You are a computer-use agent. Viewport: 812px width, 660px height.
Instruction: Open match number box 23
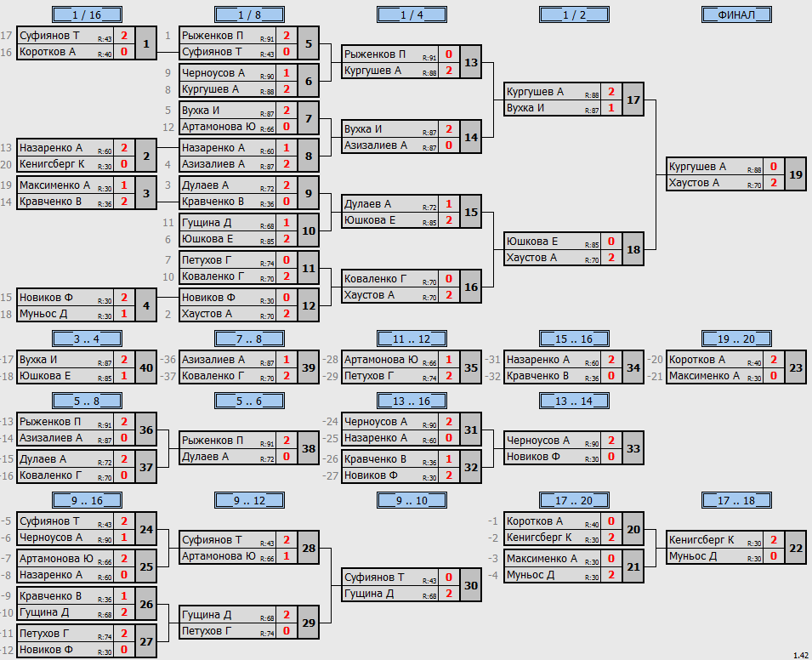pyautogui.click(x=796, y=367)
